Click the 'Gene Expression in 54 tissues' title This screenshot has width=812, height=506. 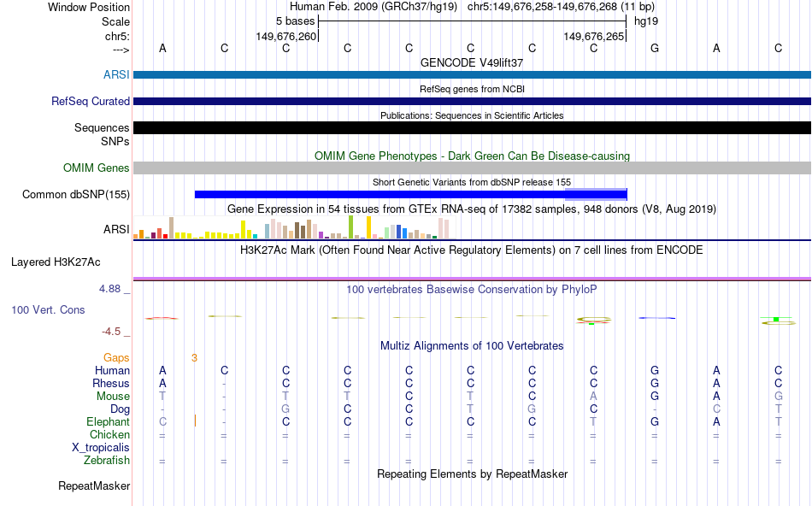click(472, 209)
